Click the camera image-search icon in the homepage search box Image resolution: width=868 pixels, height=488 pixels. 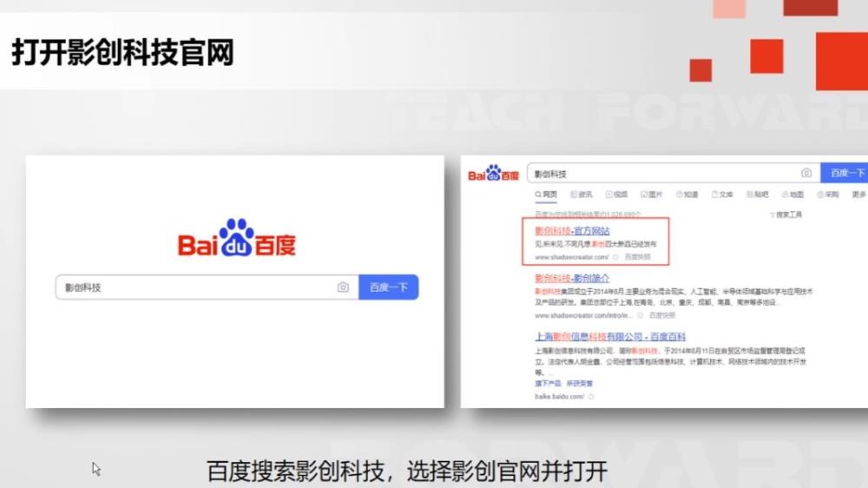343,287
